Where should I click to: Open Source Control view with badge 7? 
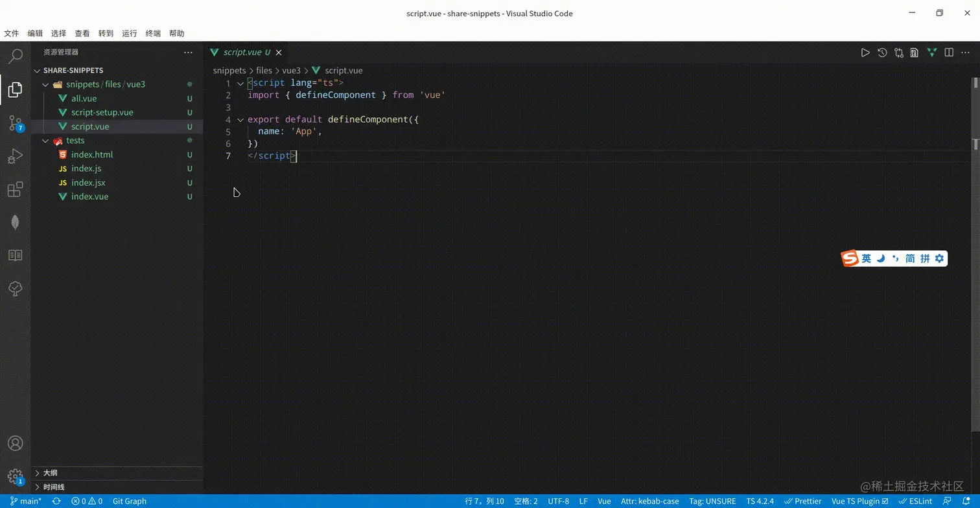(x=16, y=123)
